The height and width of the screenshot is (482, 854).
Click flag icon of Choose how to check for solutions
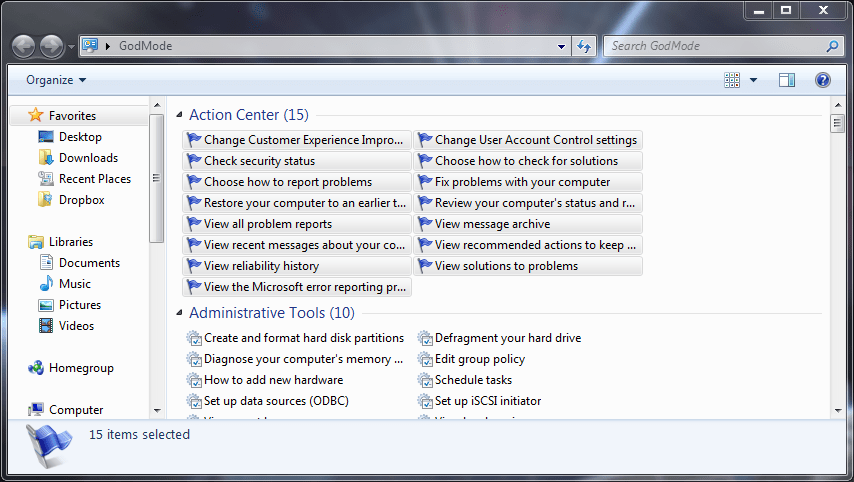tap(425, 161)
